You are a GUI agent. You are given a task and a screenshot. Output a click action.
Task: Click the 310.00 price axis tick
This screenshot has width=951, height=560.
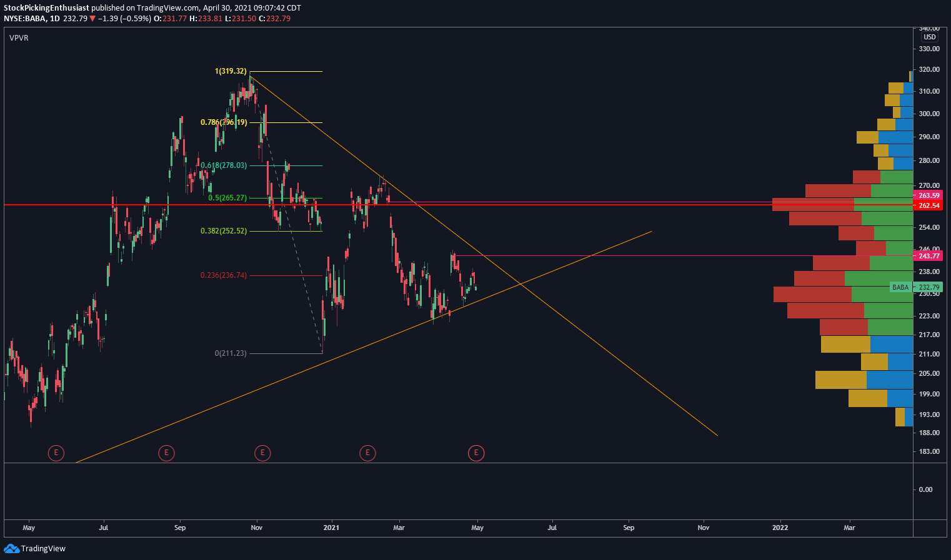(929, 91)
